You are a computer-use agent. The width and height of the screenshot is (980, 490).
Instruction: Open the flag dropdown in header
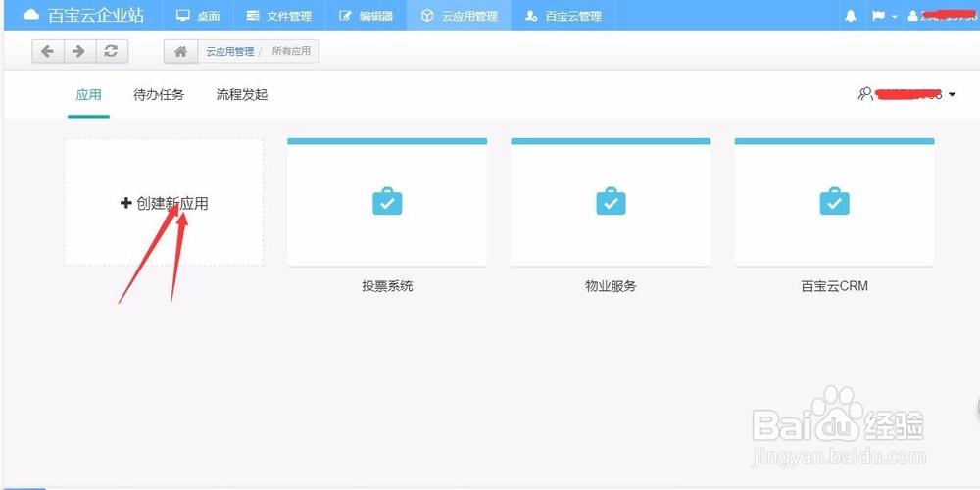coord(882,16)
